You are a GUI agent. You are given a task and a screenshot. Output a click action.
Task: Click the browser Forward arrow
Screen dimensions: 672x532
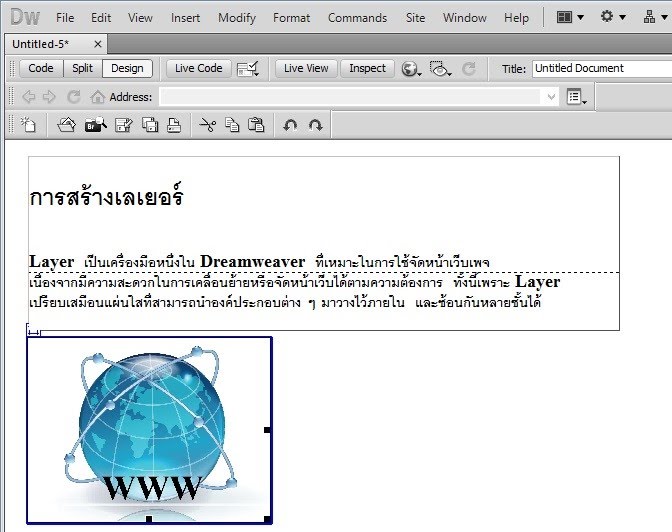49,97
